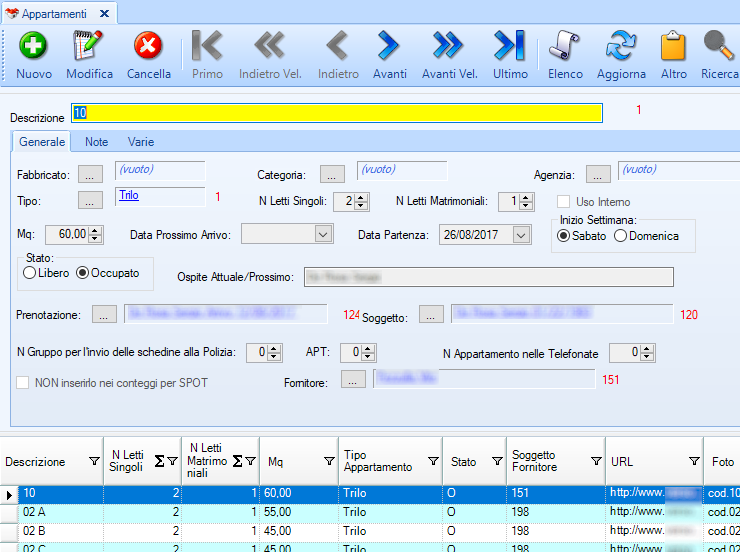Switch to the Varie tab

[x=141, y=142]
